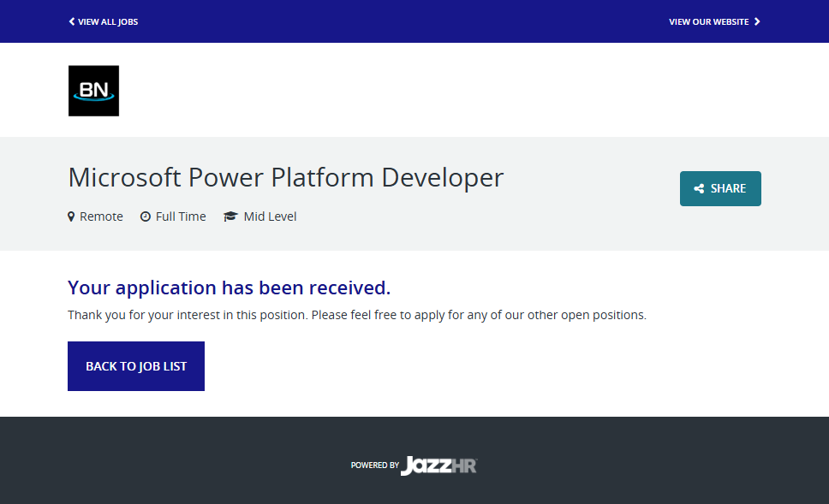
Task: Click the share nodes icon inside Share
Action: click(x=699, y=189)
